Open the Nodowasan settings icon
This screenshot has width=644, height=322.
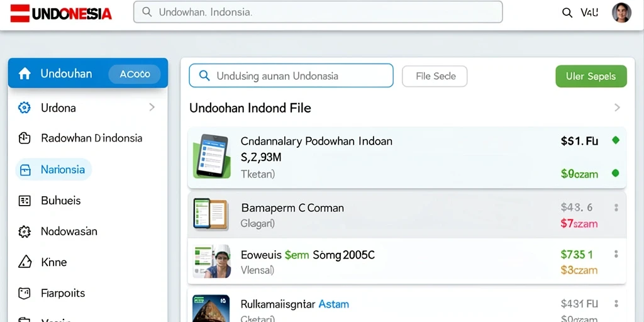25,231
